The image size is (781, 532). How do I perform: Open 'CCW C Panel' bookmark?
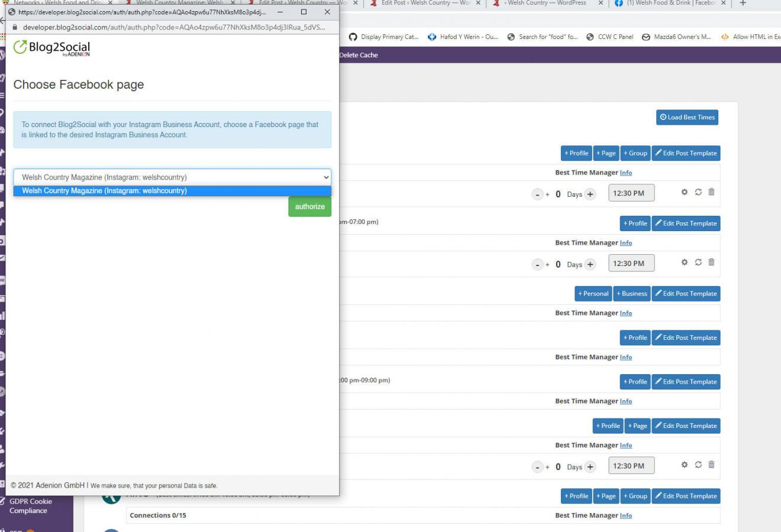(609, 37)
